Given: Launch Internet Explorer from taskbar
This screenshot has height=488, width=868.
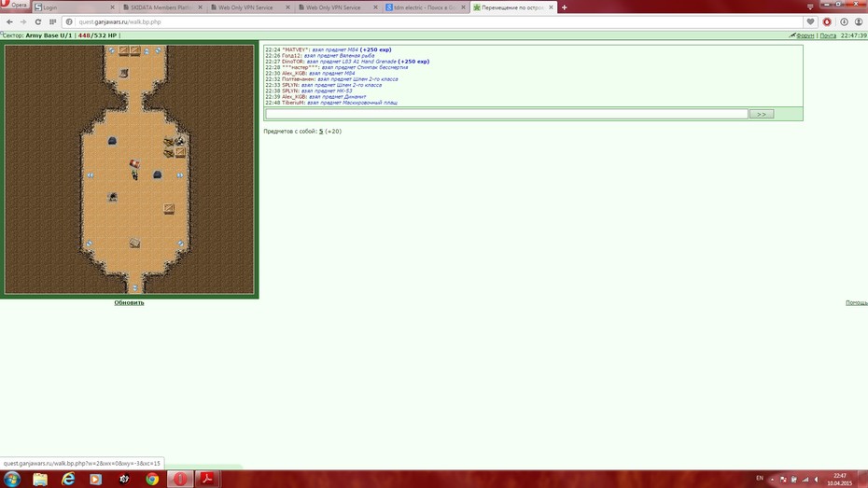Looking at the screenshot, I should [68, 480].
